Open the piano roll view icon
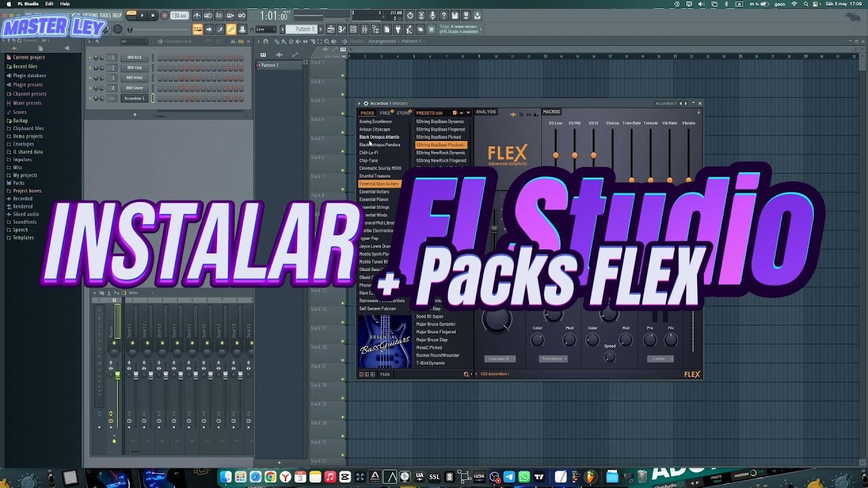Image resolution: width=868 pixels, height=488 pixels. 342,29
